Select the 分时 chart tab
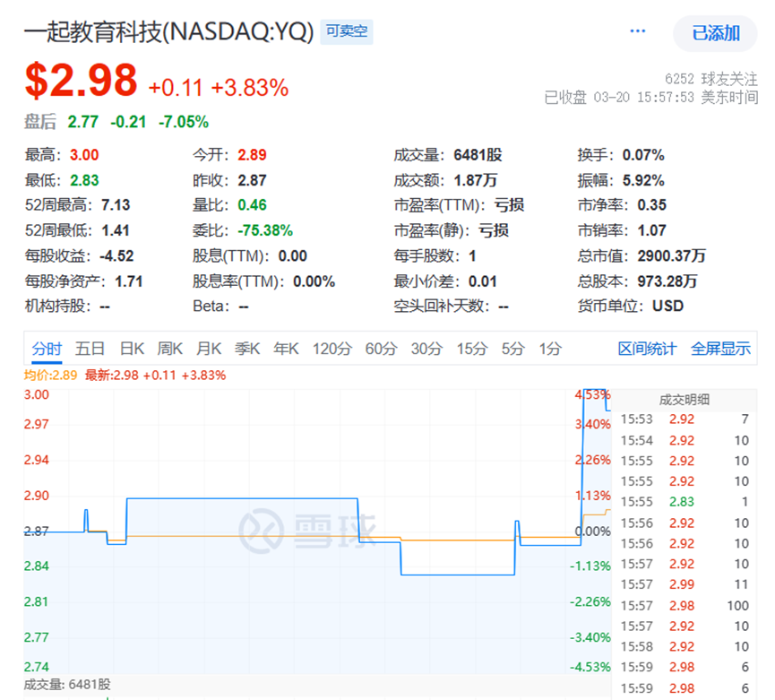775x700 pixels. pos(47,349)
